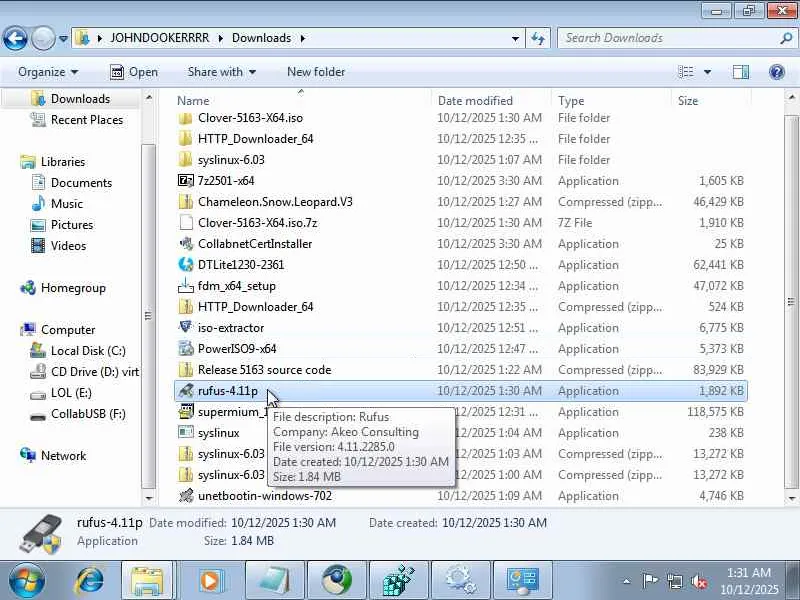Select the Chameleon.Snow.Leopard.V3 zip icon
The width and height of the screenshot is (800, 600).
tap(186, 202)
